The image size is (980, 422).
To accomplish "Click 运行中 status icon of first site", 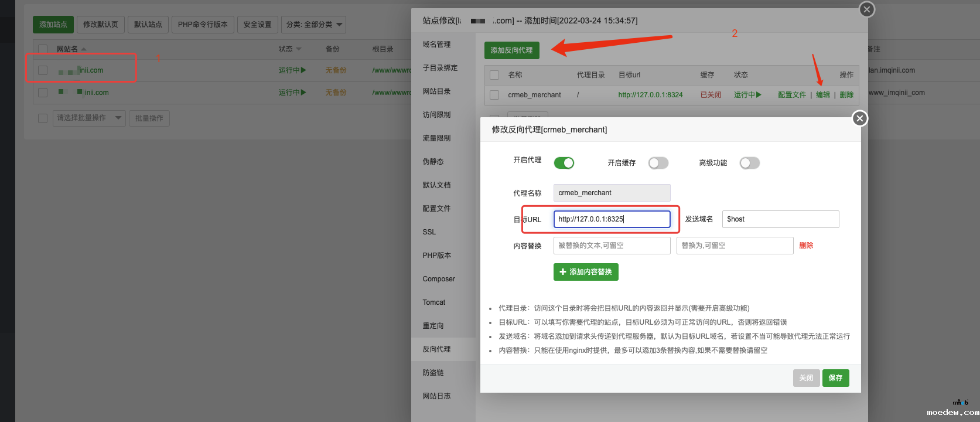I will [303, 70].
